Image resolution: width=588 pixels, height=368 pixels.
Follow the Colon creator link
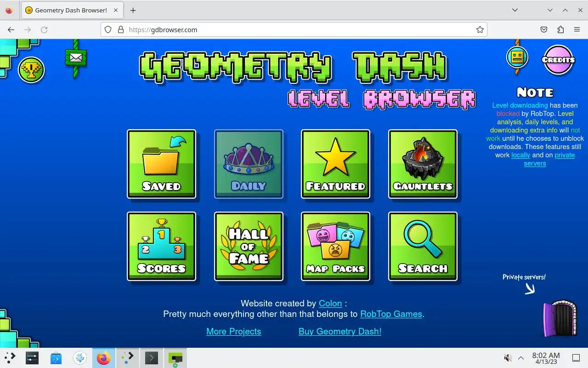tap(330, 304)
